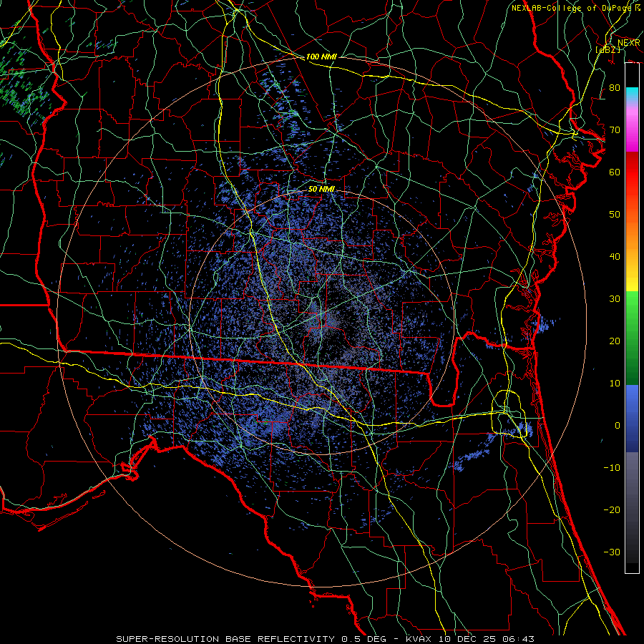This screenshot has height=644, width=644.
Task: Click the 20 value on the color scale
Action: click(615, 341)
